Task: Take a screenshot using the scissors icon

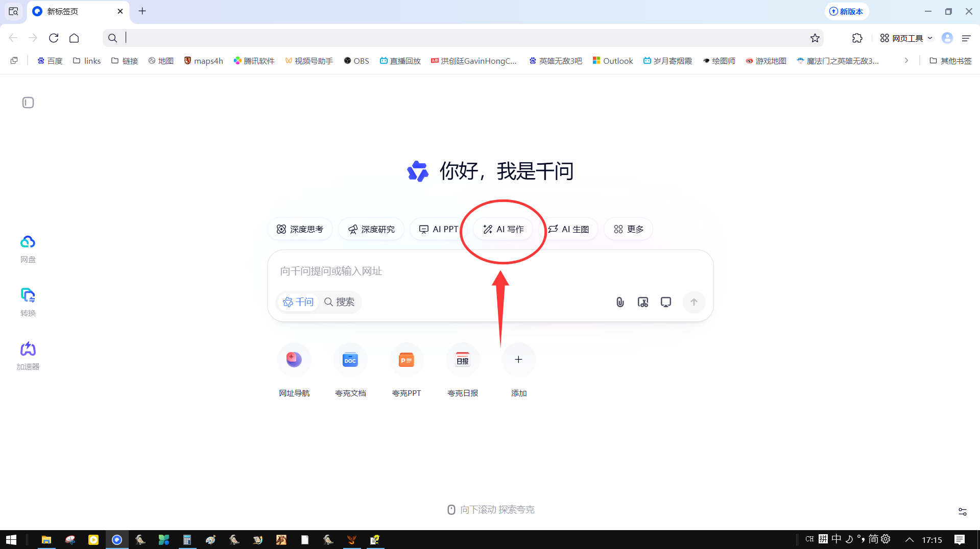Action: pos(642,302)
